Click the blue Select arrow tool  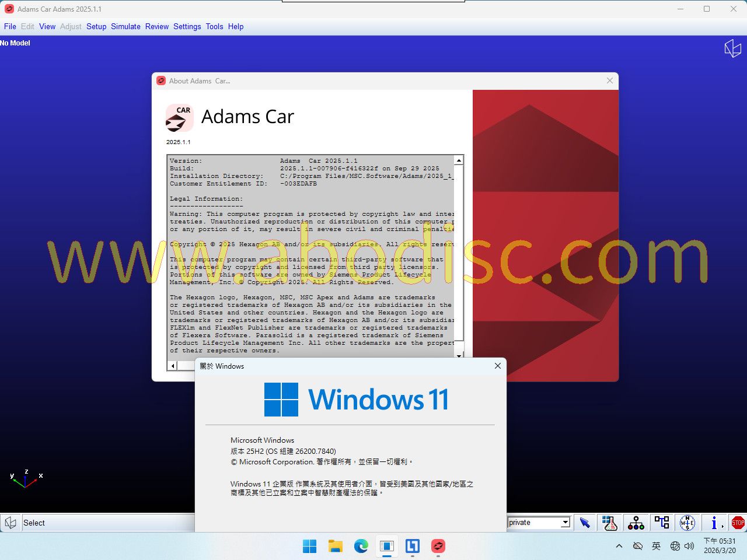[x=585, y=523]
